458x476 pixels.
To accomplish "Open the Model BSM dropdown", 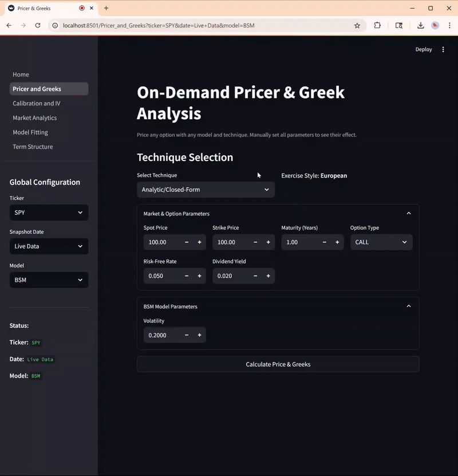I will pos(49,280).
